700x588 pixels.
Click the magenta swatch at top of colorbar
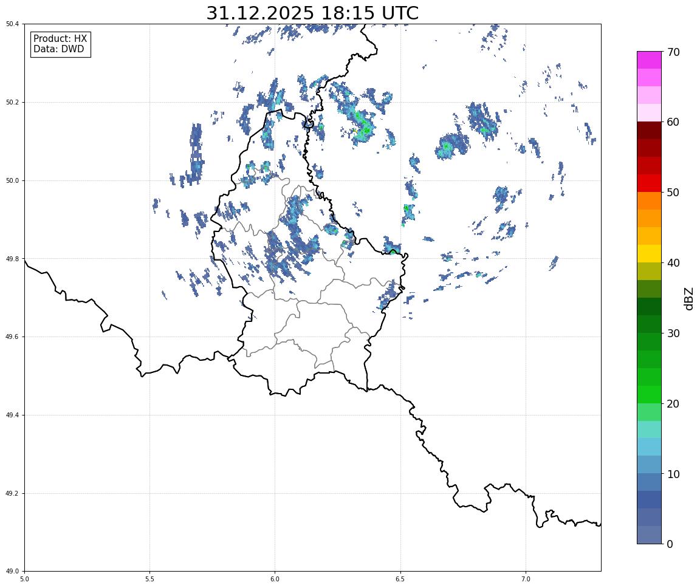tap(649, 60)
